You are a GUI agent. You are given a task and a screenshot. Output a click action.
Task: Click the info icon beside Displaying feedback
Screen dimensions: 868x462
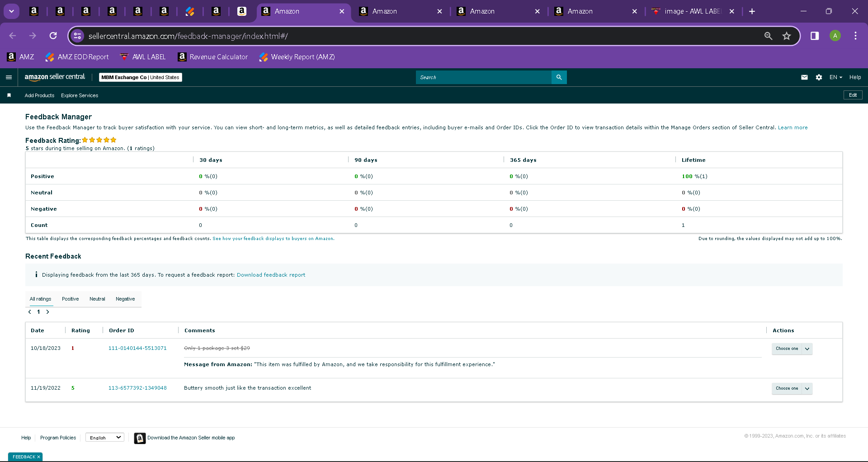(36, 274)
